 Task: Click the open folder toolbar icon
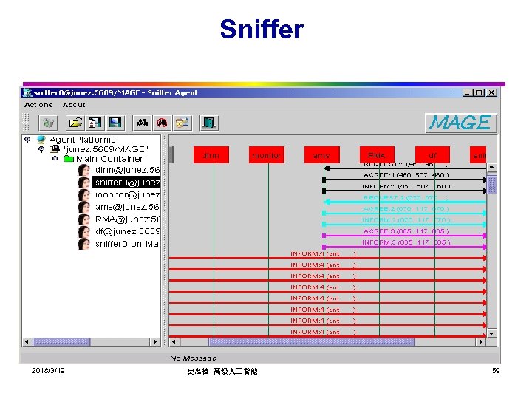[x=75, y=123]
